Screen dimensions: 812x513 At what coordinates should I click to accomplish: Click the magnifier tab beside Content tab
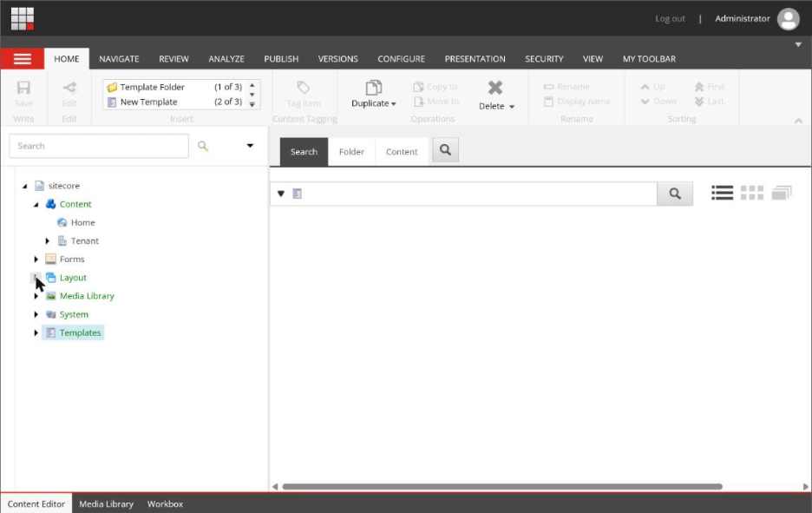445,150
